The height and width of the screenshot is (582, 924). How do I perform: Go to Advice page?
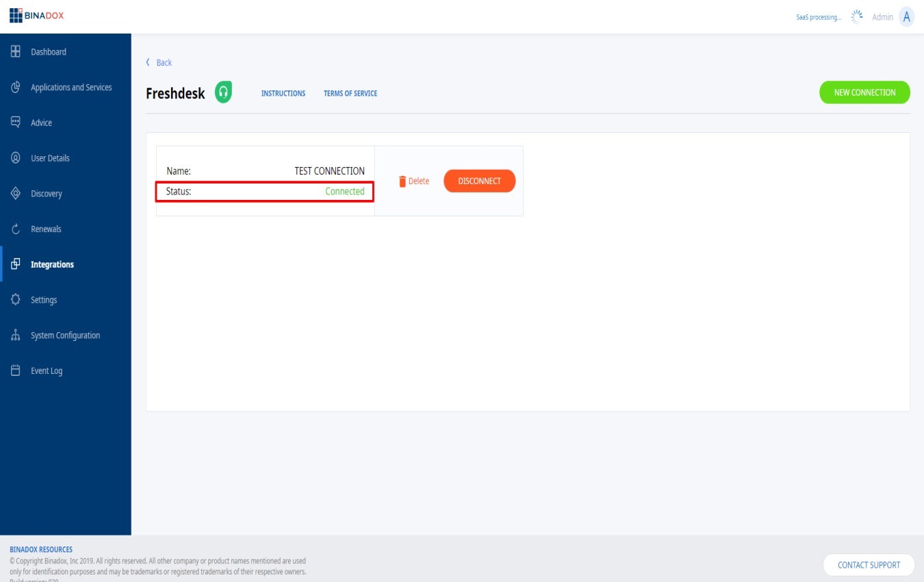41,123
